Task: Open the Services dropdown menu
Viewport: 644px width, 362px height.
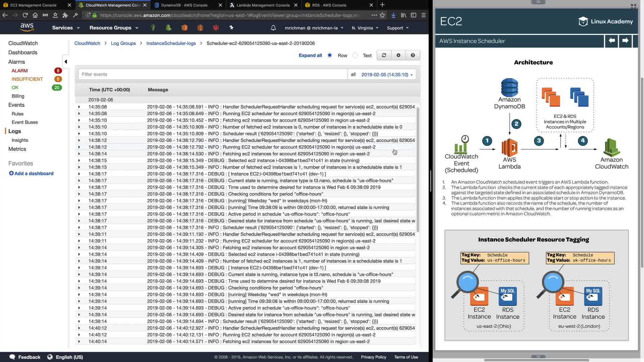Action: point(66,28)
